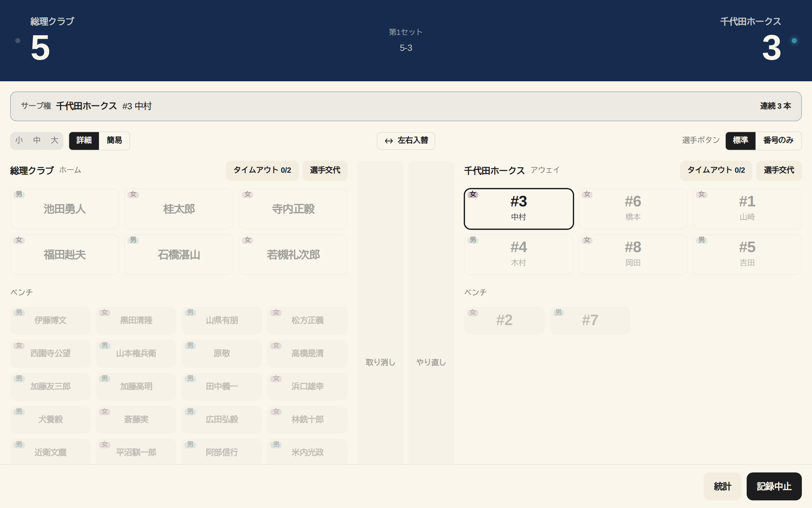Select bench player 平沼騏一郎
Viewport: 812px width, 508px height.
click(x=136, y=452)
